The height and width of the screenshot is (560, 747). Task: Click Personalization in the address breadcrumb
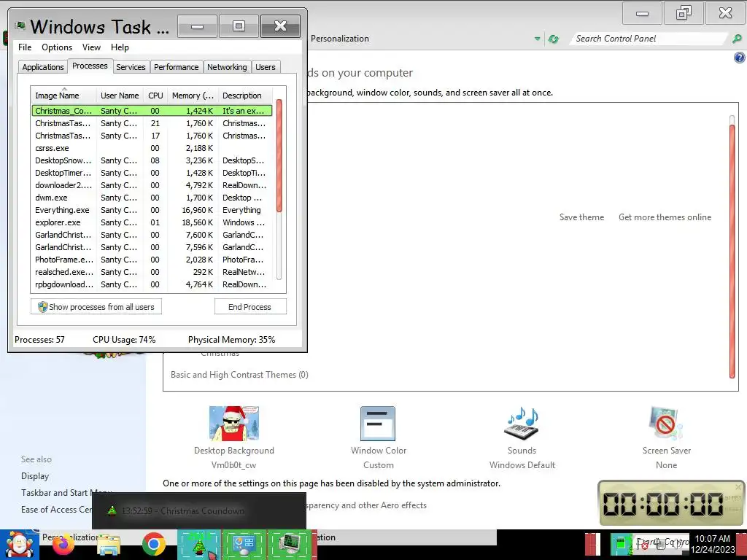340,39
